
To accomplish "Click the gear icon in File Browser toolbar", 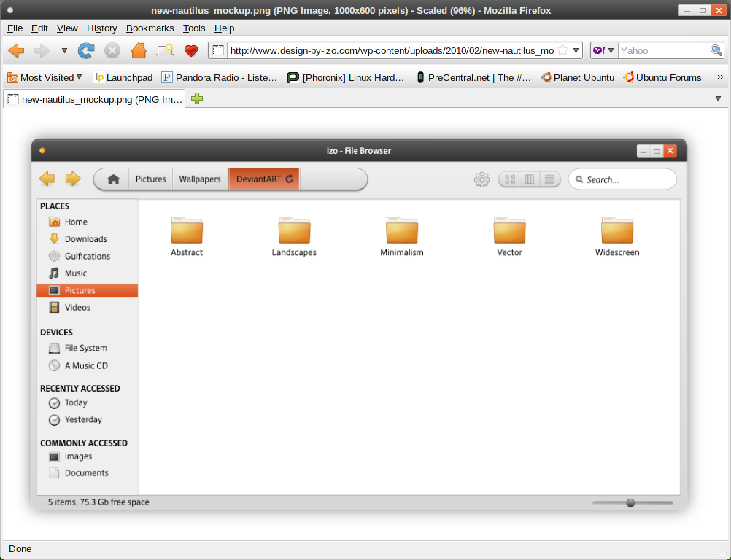I will [481, 179].
